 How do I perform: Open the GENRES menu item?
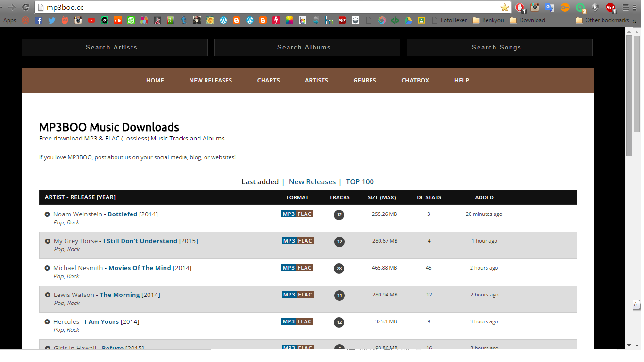pyautogui.click(x=365, y=81)
